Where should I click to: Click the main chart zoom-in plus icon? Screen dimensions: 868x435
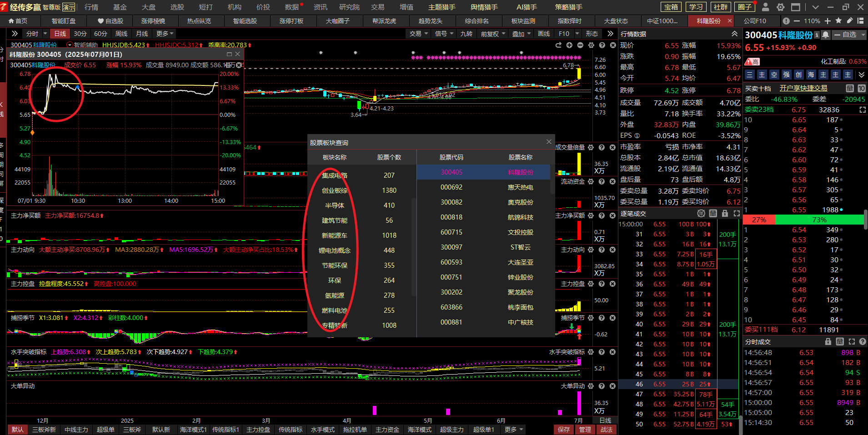[569, 45]
